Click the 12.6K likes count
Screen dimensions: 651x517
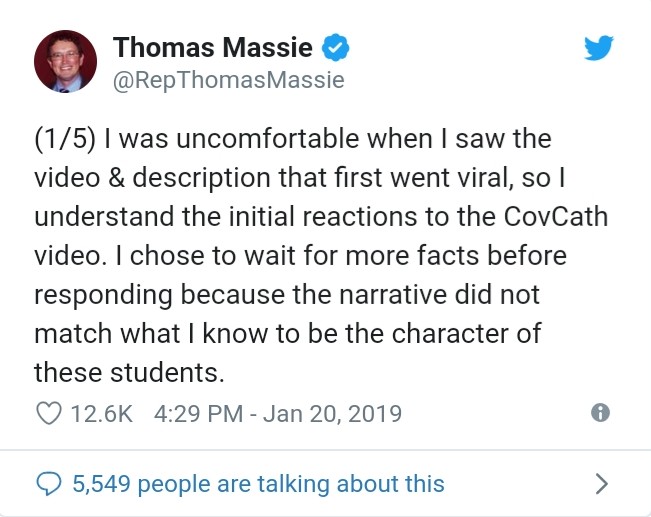103,413
